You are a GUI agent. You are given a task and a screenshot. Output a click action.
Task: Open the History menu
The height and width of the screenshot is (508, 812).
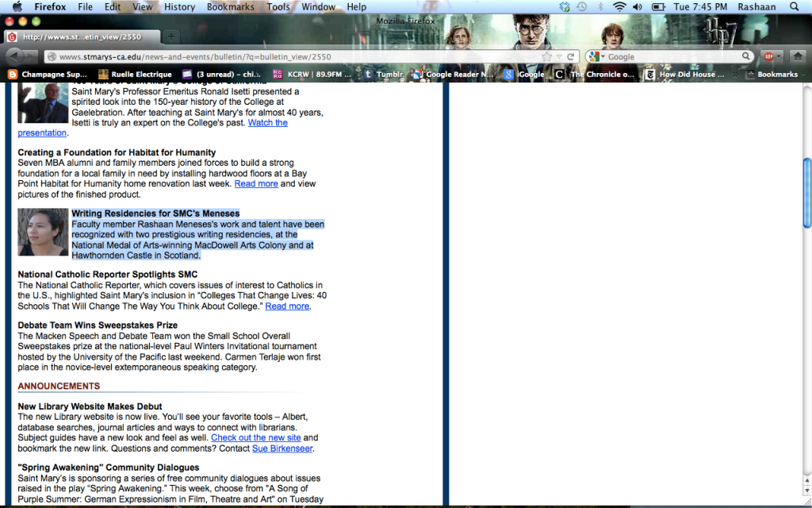tap(179, 6)
